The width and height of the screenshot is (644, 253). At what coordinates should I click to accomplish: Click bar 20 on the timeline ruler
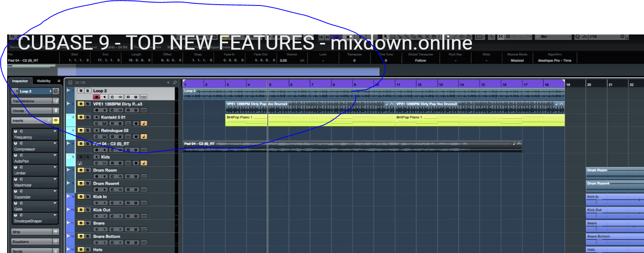[589, 84]
